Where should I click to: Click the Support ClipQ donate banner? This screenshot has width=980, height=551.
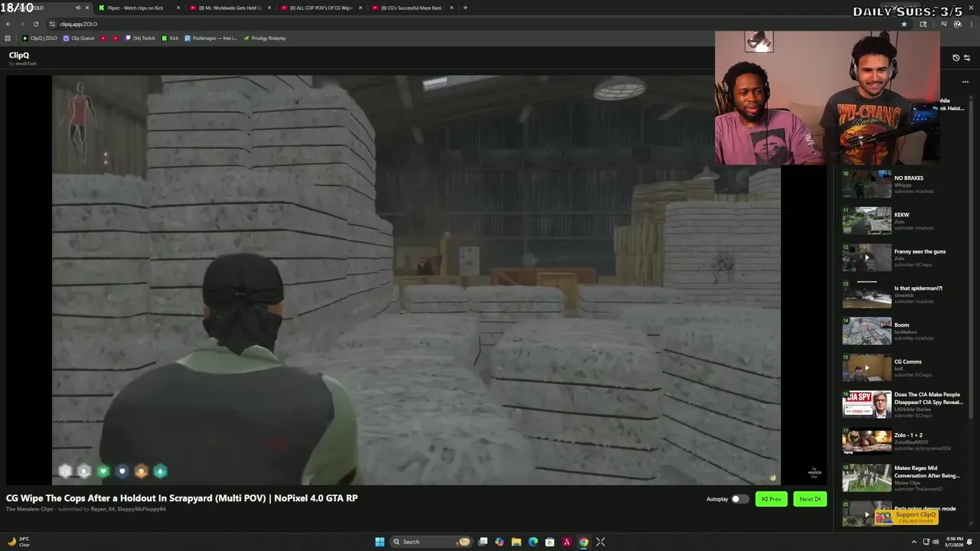pos(906,517)
